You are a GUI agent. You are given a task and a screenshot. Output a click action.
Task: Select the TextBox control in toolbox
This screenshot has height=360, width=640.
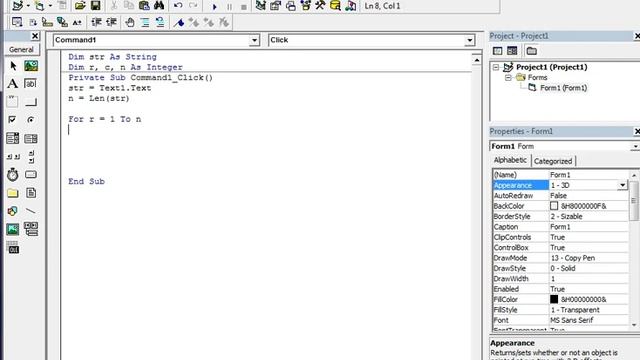coord(31,83)
